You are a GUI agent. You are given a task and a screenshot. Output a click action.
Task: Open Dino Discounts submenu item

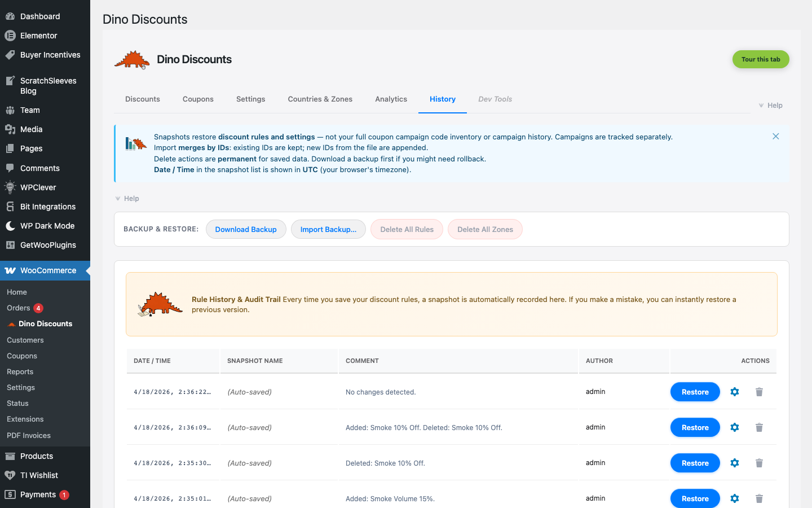(x=45, y=323)
